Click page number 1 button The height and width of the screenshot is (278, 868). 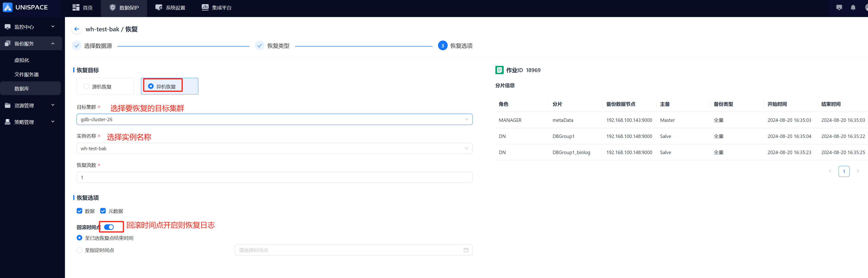click(844, 171)
